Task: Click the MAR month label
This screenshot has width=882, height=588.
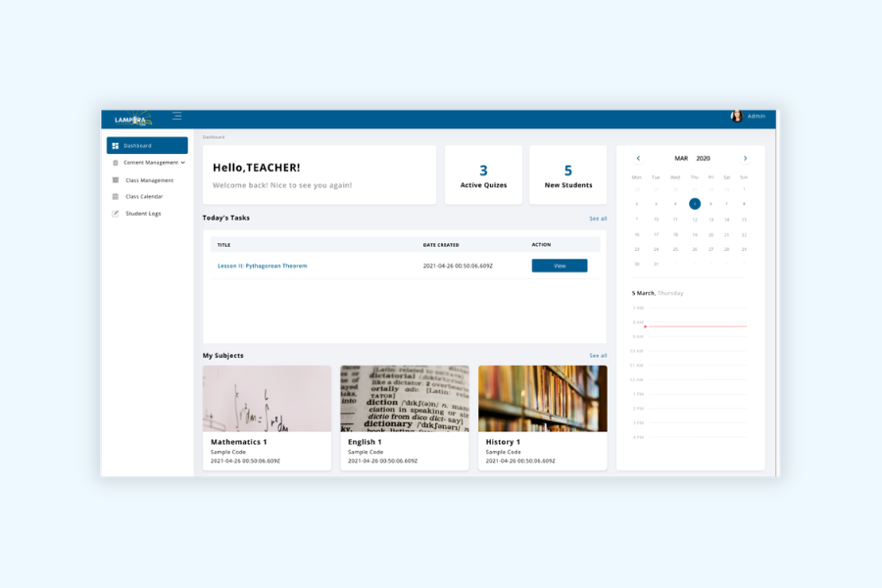Action: coord(681,158)
